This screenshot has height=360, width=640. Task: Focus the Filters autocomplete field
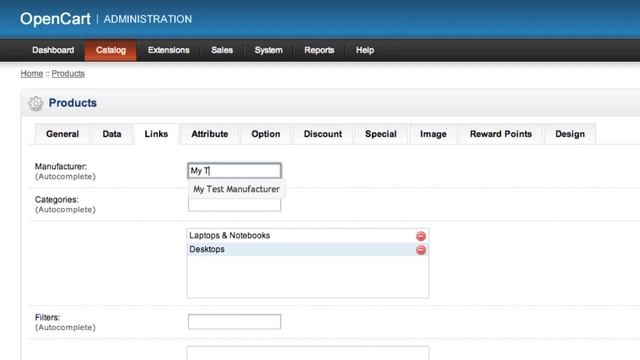pyautogui.click(x=234, y=322)
